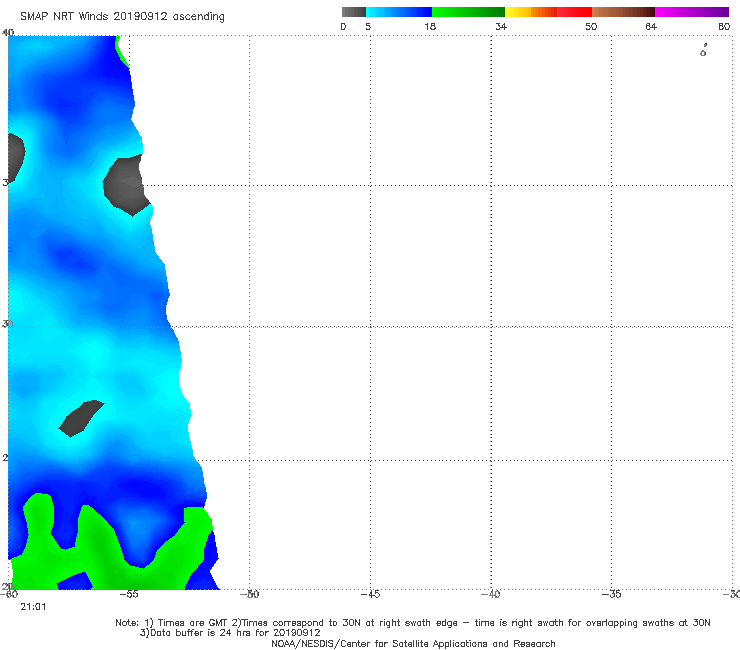The image size is (740, 650).
Task: Click the '-35' longitude axis label
Action: click(612, 594)
